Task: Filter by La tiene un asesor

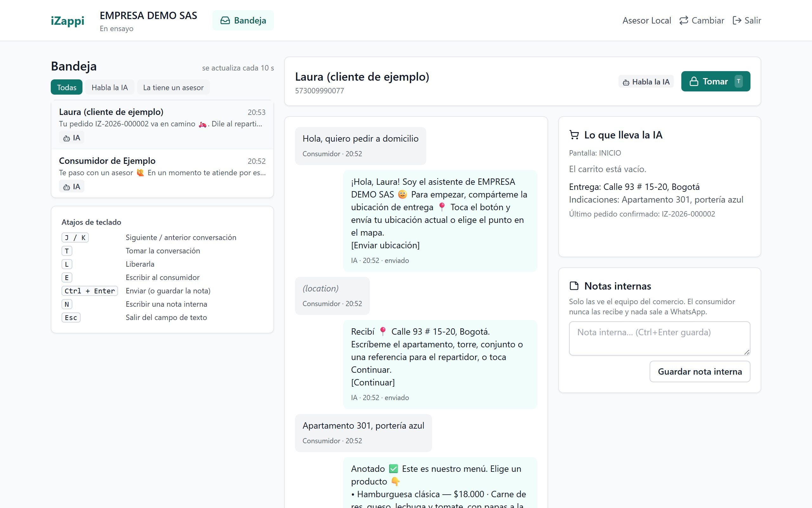Action: [x=173, y=87]
